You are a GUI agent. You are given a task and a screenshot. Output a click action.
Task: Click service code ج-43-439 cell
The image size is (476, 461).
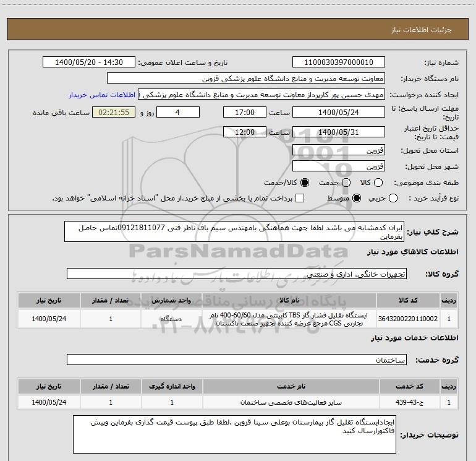pos(409,402)
